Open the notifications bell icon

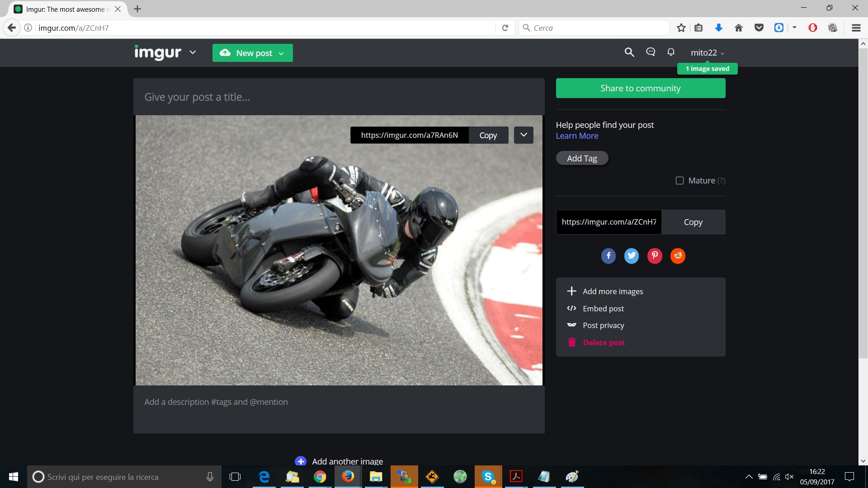click(671, 52)
